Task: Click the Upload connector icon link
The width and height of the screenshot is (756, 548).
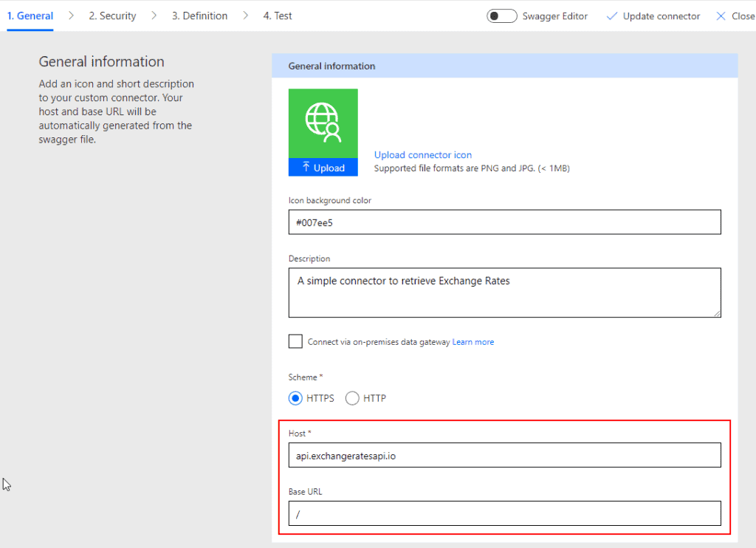Action: (422, 155)
